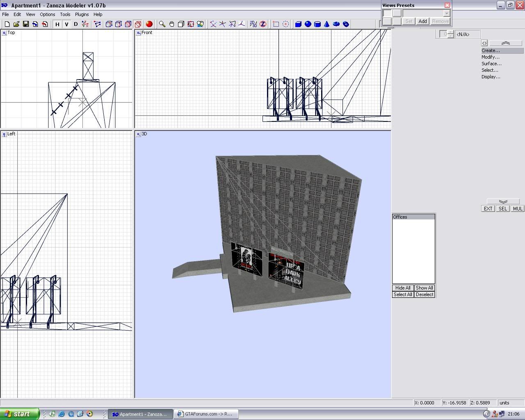Collapse the command panel with double-up chevron
The width and height of the screenshot is (525, 420).
[505, 43]
